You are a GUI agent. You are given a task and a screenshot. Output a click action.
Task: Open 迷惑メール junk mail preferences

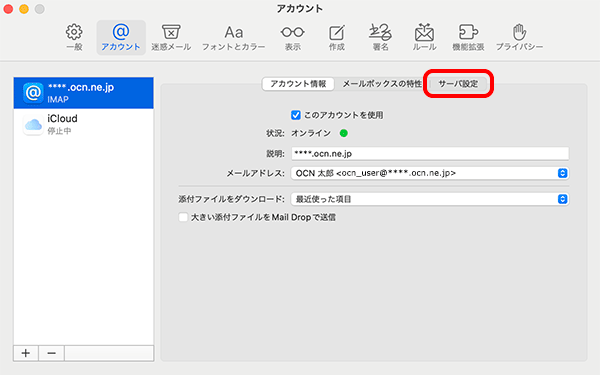(x=171, y=38)
